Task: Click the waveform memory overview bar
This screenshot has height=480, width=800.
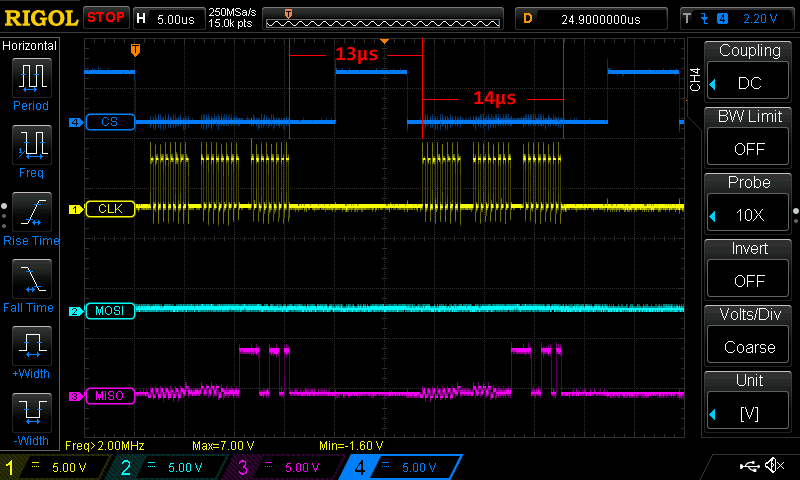Action: pyautogui.click(x=383, y=19)
